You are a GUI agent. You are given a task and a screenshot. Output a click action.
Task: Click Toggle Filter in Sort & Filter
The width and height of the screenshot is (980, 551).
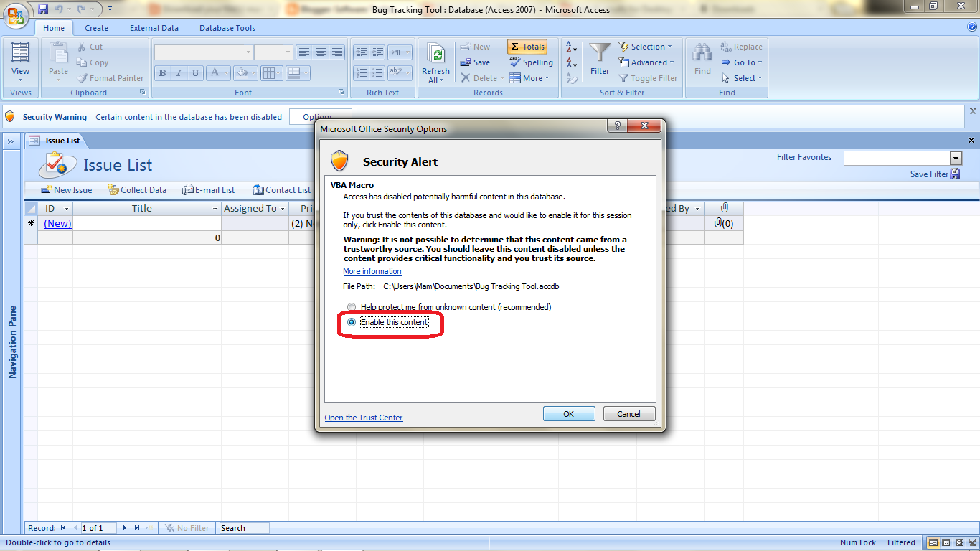tap(647, 78)
